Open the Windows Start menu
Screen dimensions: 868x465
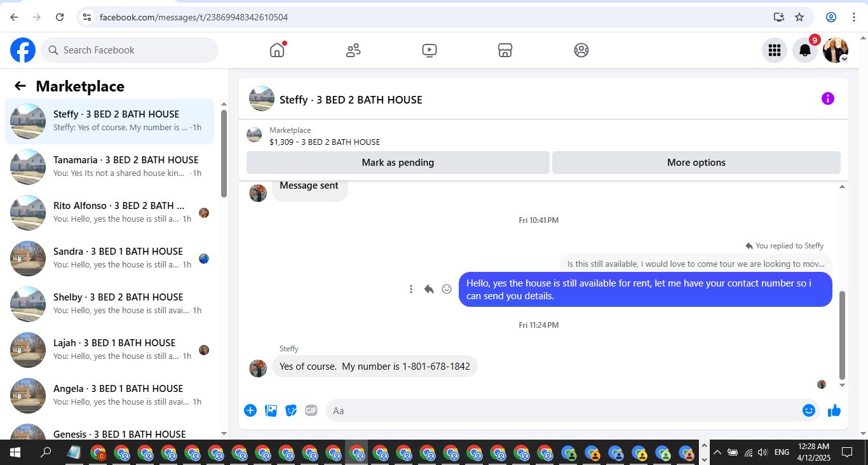tap(15, 453)
